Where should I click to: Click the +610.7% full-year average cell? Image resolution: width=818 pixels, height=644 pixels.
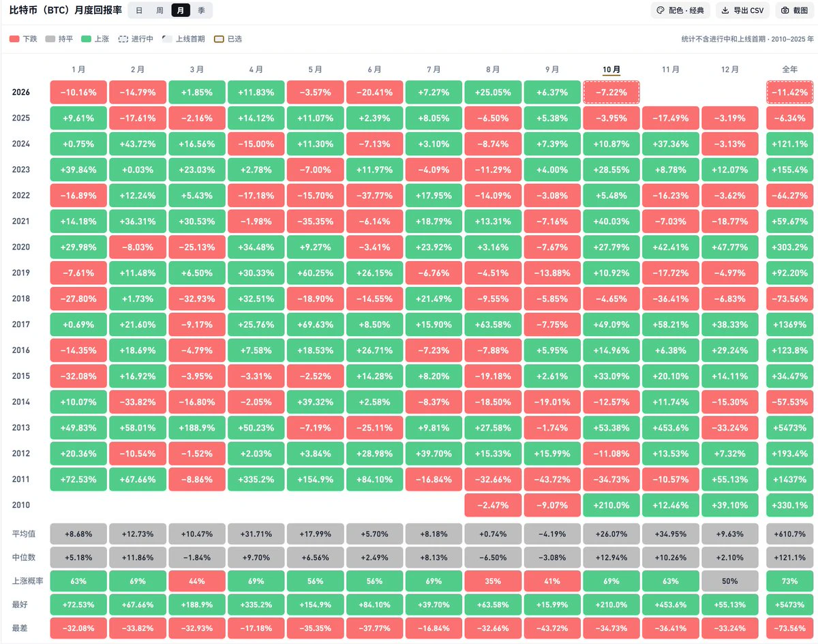[789, 533]
